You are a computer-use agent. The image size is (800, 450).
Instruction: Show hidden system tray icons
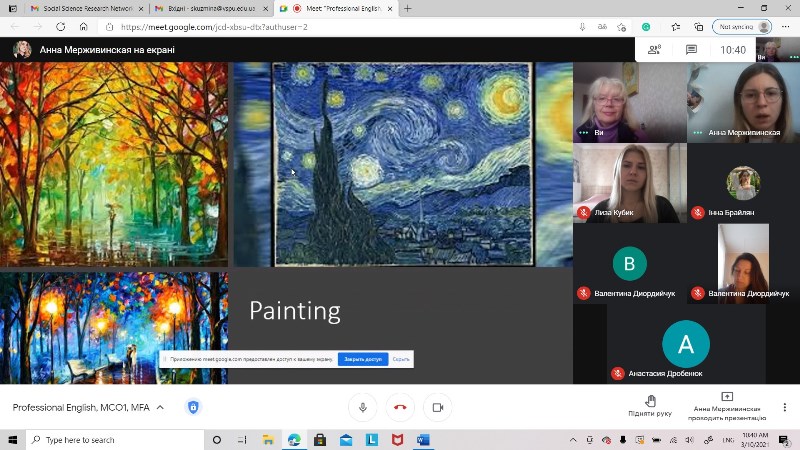(x=573, y=440)
